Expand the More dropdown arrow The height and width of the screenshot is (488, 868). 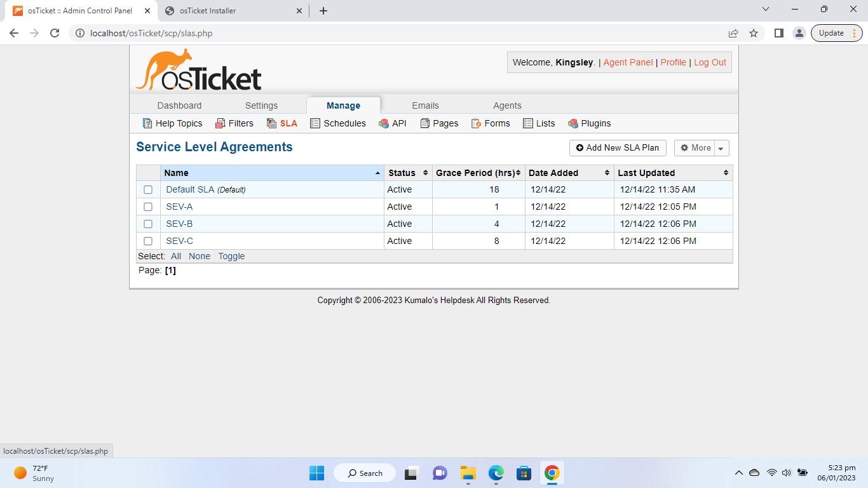point(721,148)
